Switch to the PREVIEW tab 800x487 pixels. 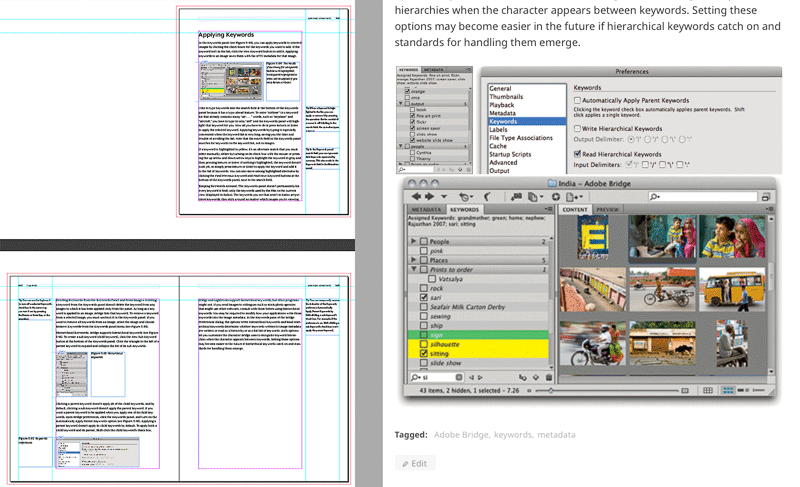(x=608, y=210)
